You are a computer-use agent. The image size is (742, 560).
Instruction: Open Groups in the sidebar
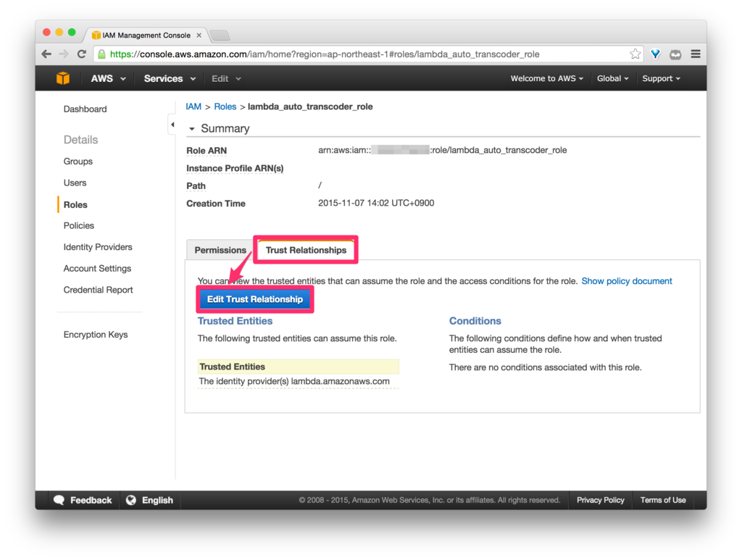pyautogui.click(x=78, y=162)
